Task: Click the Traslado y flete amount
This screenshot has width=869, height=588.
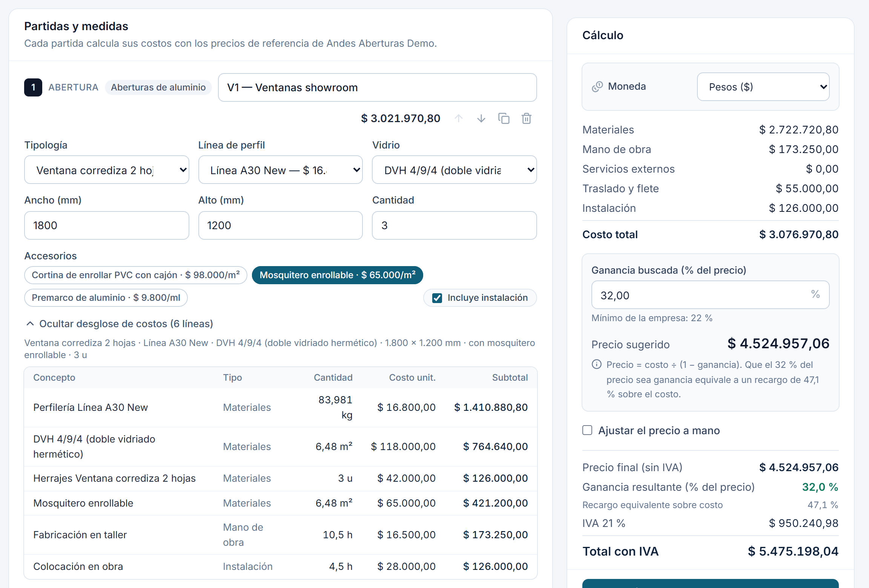Action: [807, 188]
